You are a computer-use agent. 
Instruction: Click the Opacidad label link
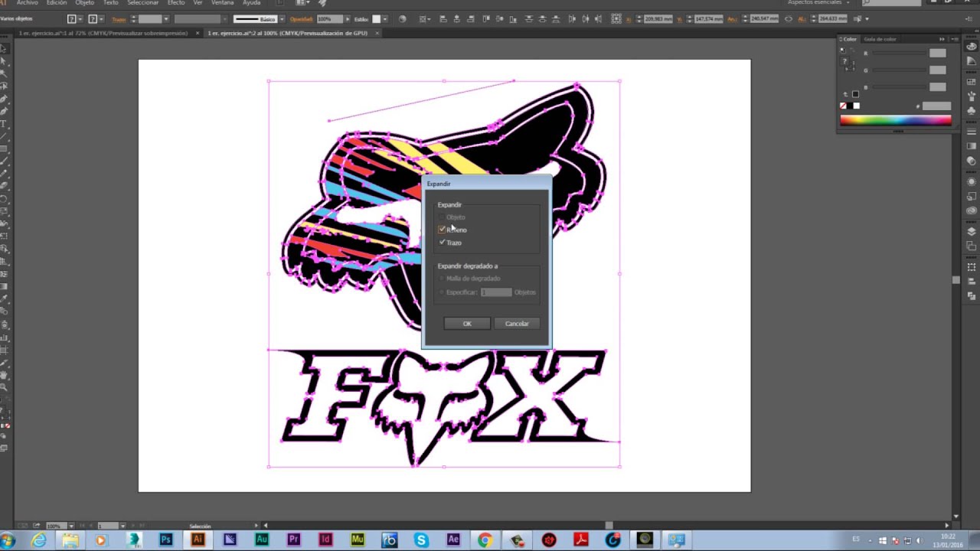coord(302,19)
